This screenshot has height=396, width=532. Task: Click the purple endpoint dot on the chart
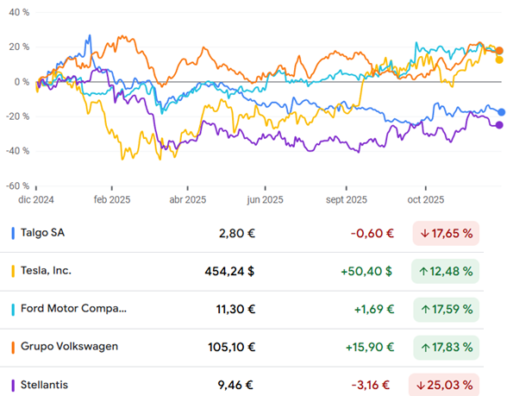[x=499, y=125]
